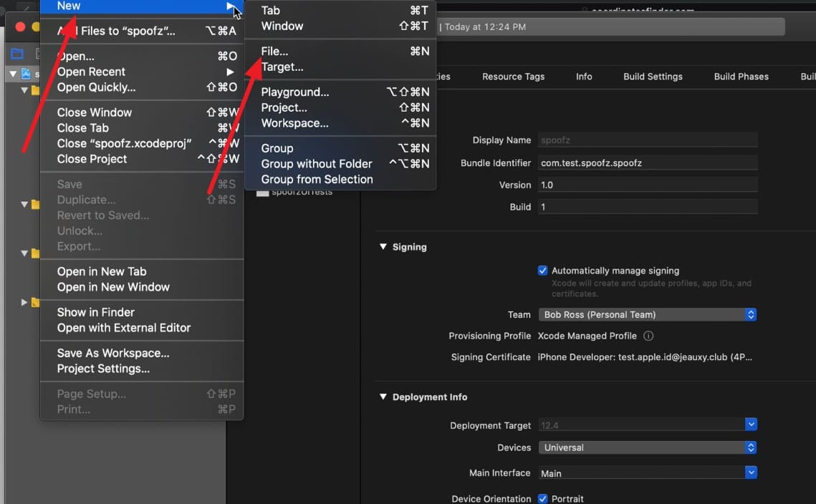Collapse the Deployment Info section
The width and height of the screenshot is (816, 504).
click(383, 397)
